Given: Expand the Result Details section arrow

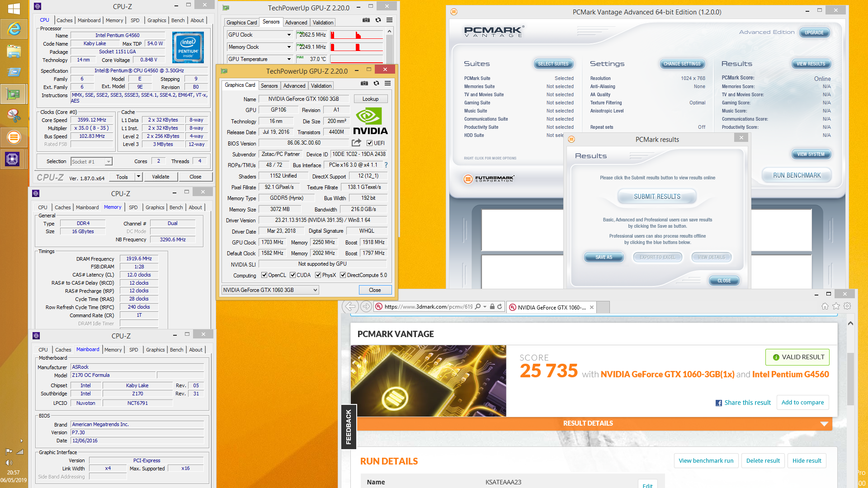Looking at the screenshot, I should point(824,424).
